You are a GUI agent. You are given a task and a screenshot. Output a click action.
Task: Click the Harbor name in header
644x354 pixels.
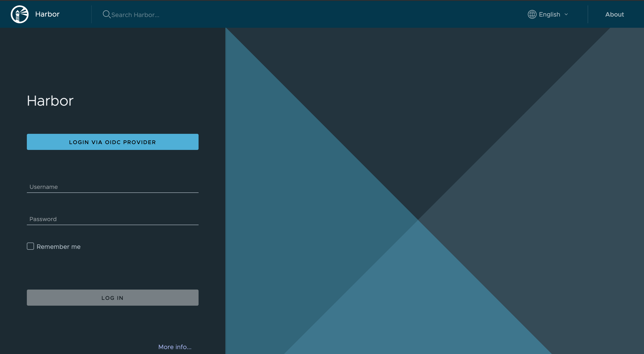[47, 14]
